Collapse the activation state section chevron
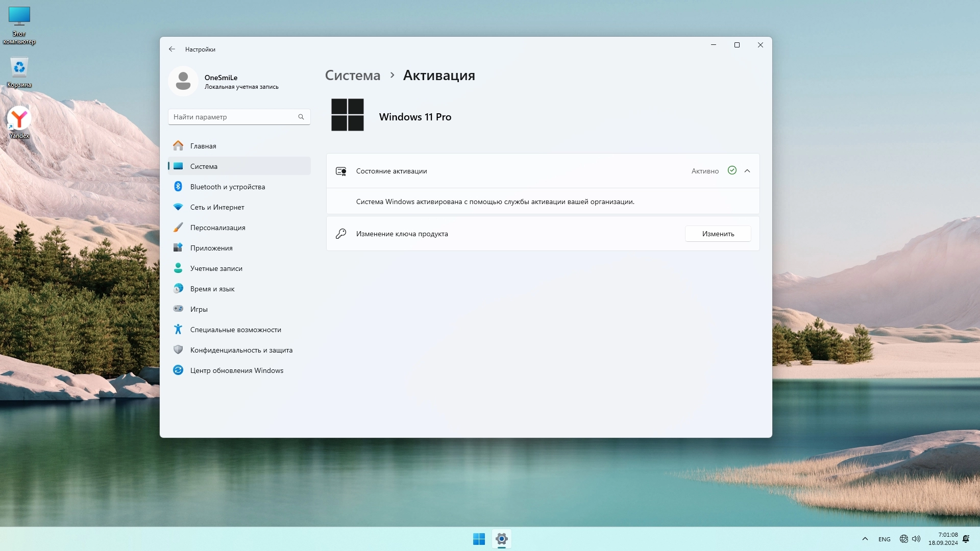 point(747,171)
